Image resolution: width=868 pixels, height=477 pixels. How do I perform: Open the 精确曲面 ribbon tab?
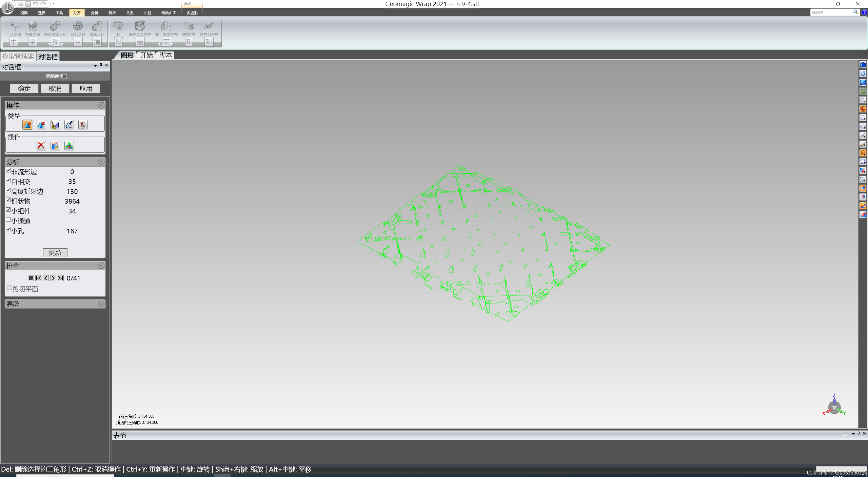169,13
